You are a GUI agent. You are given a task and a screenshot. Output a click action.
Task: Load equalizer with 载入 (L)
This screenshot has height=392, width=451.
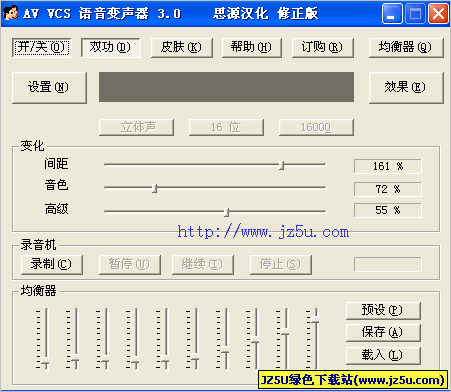(383, 355)
